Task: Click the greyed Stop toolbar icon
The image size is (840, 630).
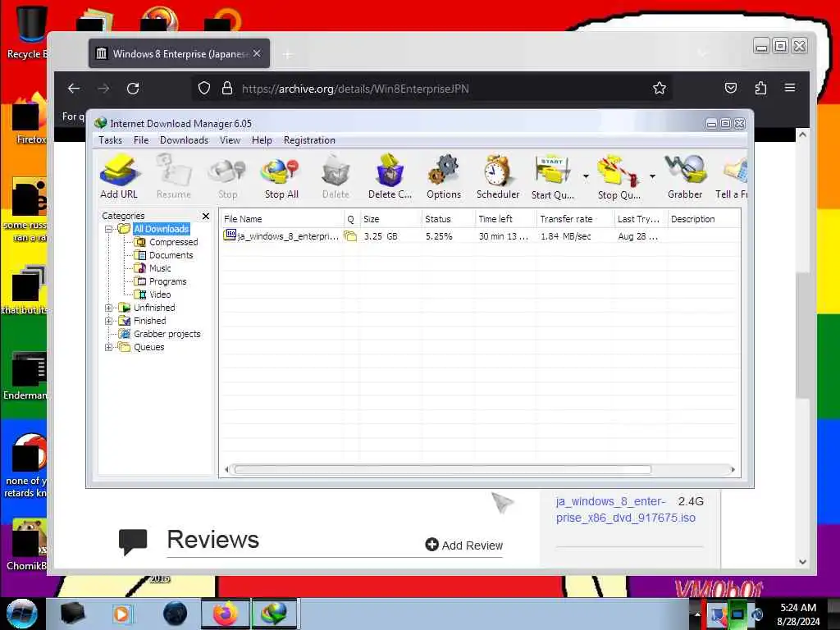Action: tap(228, 176)
